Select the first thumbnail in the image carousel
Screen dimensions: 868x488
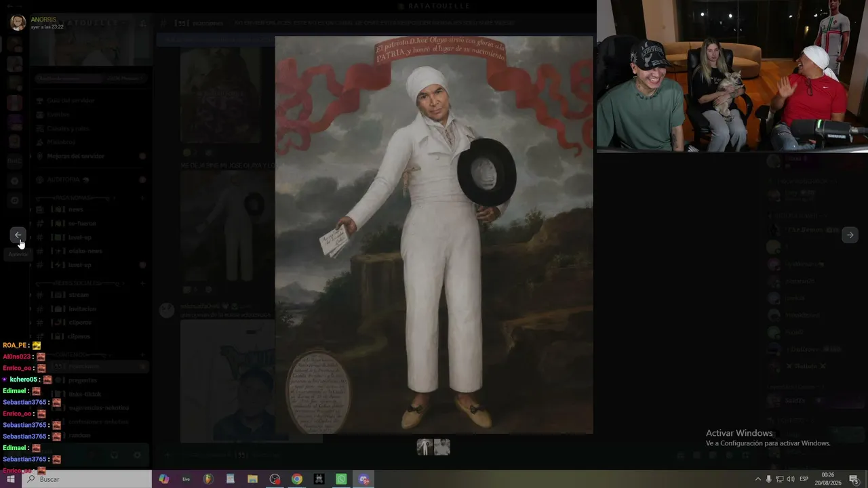coord(425,447)
